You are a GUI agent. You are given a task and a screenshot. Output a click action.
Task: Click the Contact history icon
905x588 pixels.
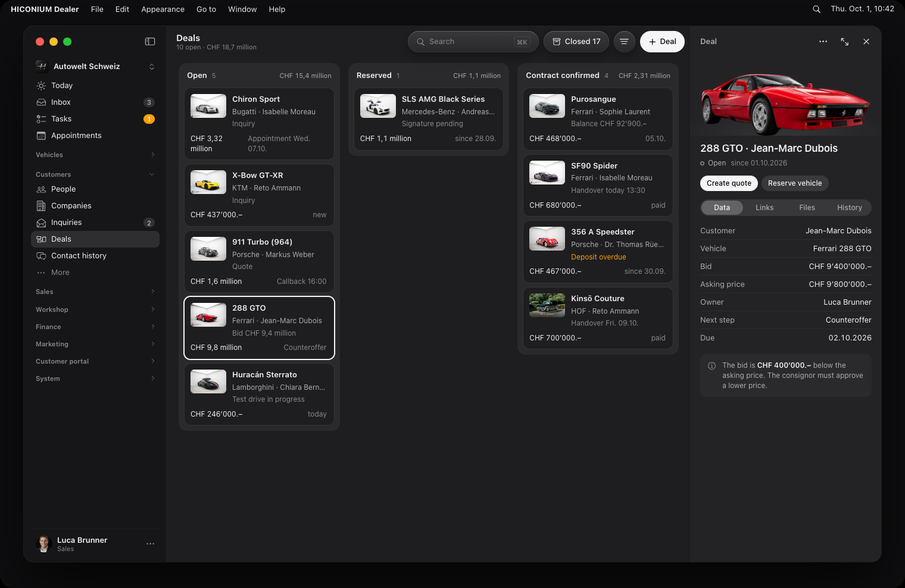41,256
